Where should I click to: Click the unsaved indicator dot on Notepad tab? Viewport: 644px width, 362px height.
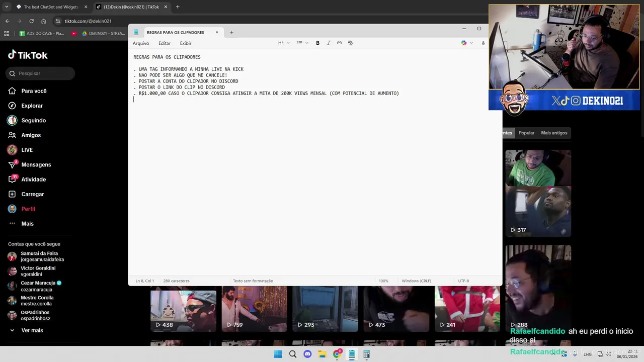click(217, 32)
